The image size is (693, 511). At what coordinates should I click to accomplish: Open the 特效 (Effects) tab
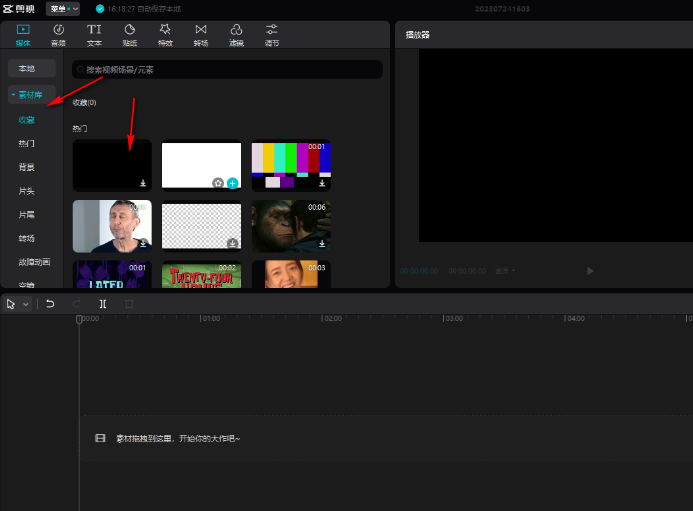pos(165,35)
